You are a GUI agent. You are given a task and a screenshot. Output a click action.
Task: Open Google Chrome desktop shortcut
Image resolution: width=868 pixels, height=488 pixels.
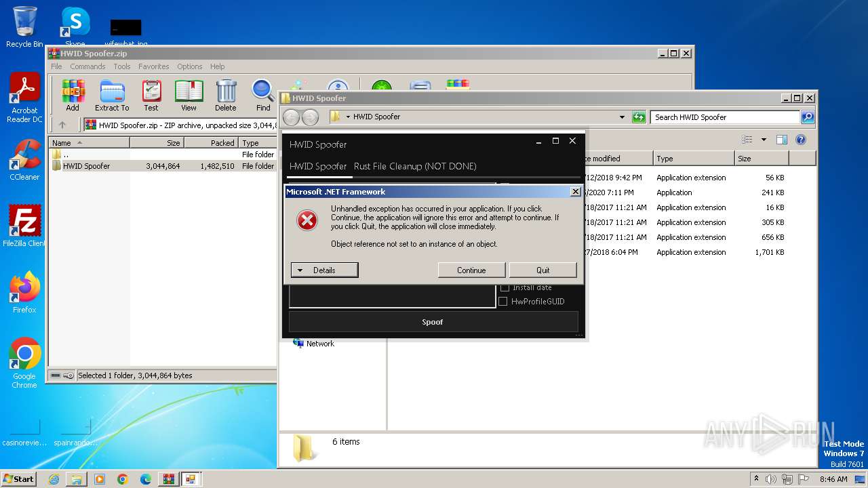point(24,363)
